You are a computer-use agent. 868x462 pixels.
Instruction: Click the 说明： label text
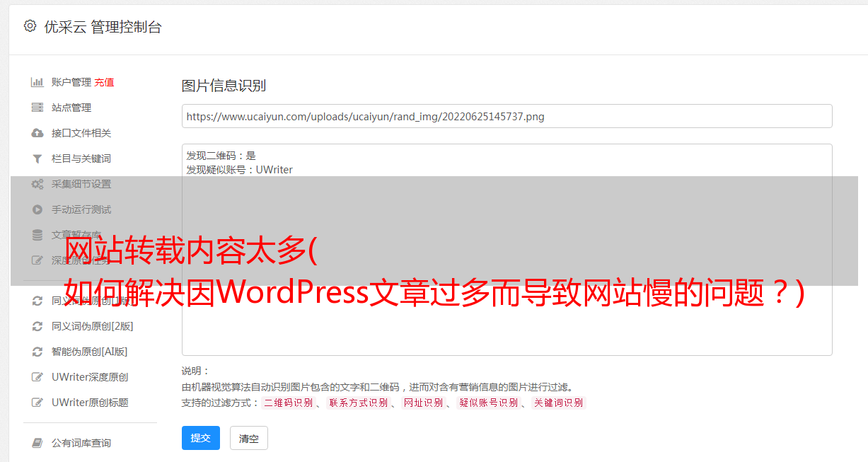point(196,371)
